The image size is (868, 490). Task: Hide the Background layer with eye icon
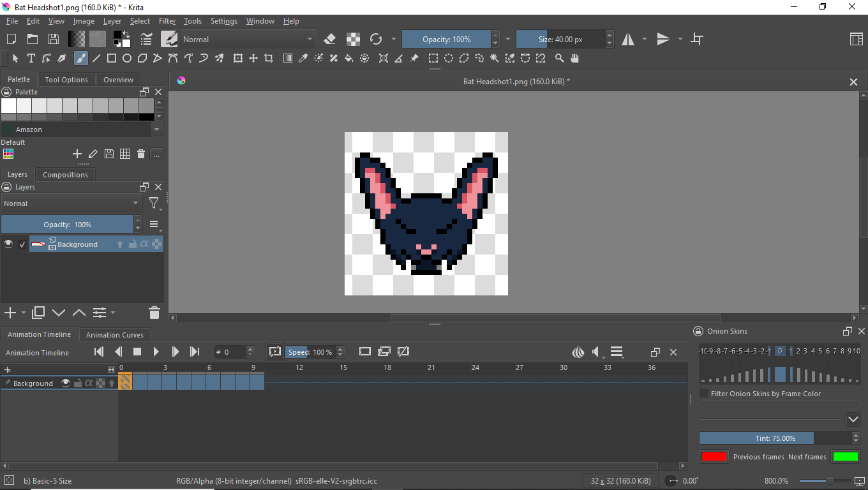(x=8, y=244)
